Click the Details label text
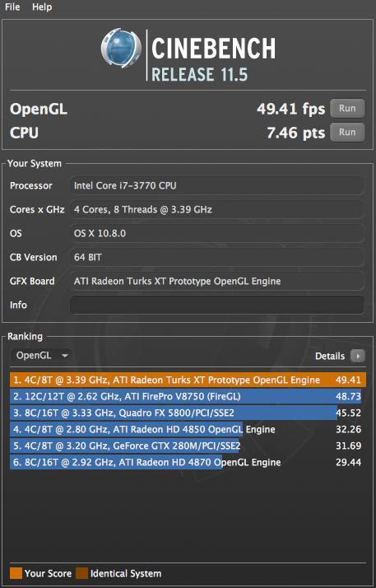This screenshot has height=588, width=376. [x=330, y=356]
